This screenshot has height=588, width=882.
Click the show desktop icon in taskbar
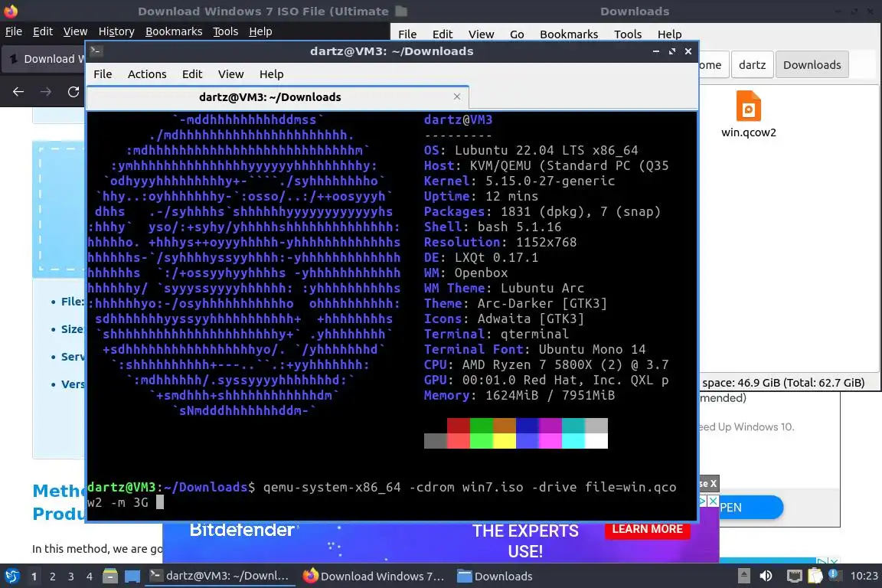(x=132, y=577)
